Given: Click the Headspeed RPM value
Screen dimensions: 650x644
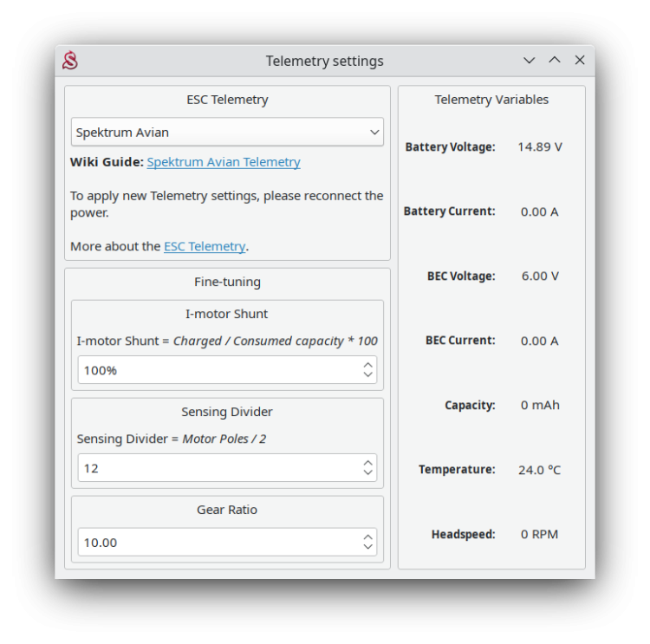Looking at the screenshot, I should [540, 535].
